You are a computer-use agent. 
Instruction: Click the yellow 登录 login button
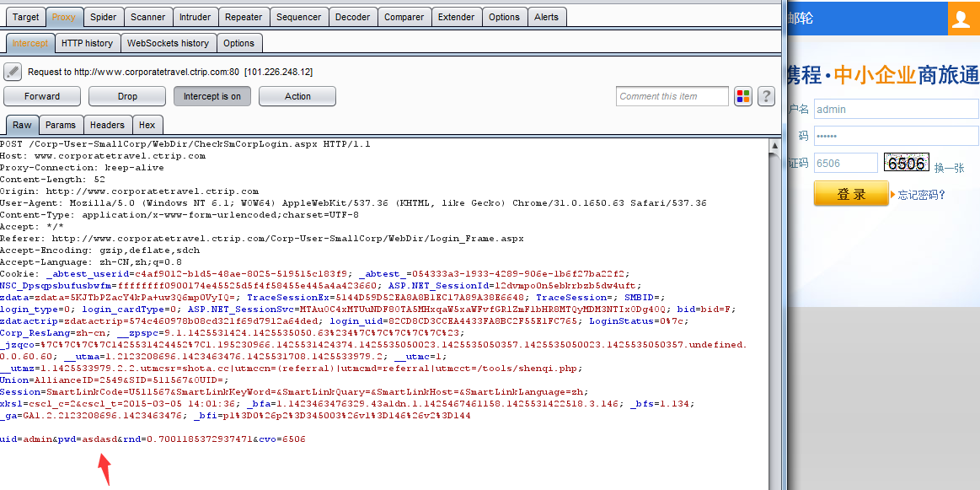pyautogui.click(x=851, y=193)
